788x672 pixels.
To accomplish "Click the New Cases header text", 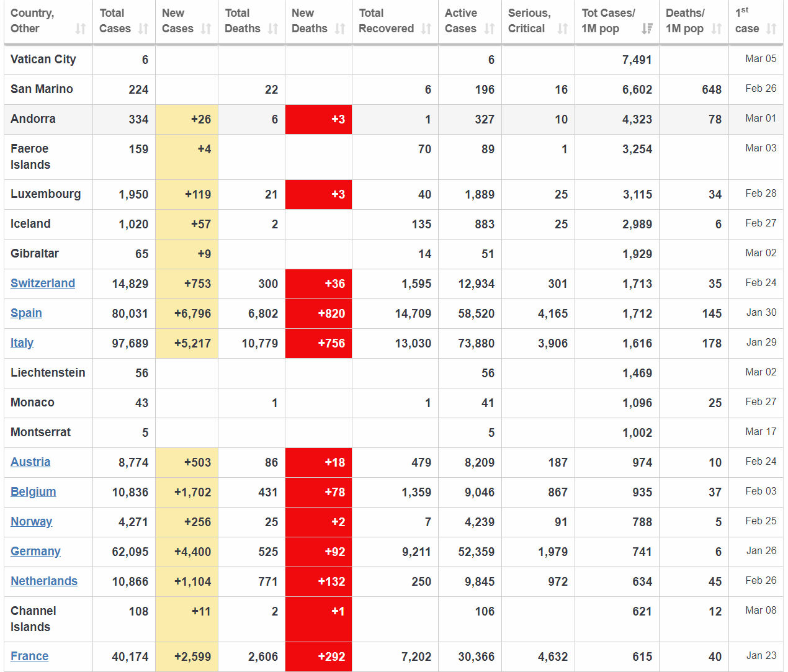I will coord(177,20).
